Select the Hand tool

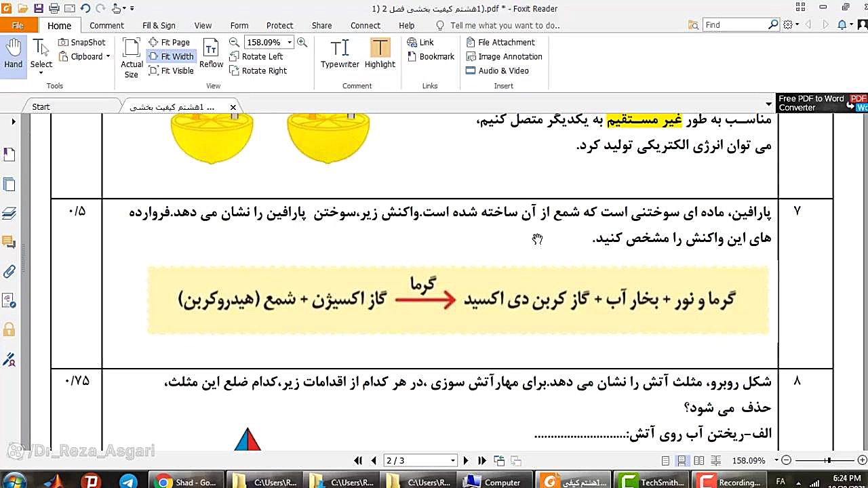(13, 54)
